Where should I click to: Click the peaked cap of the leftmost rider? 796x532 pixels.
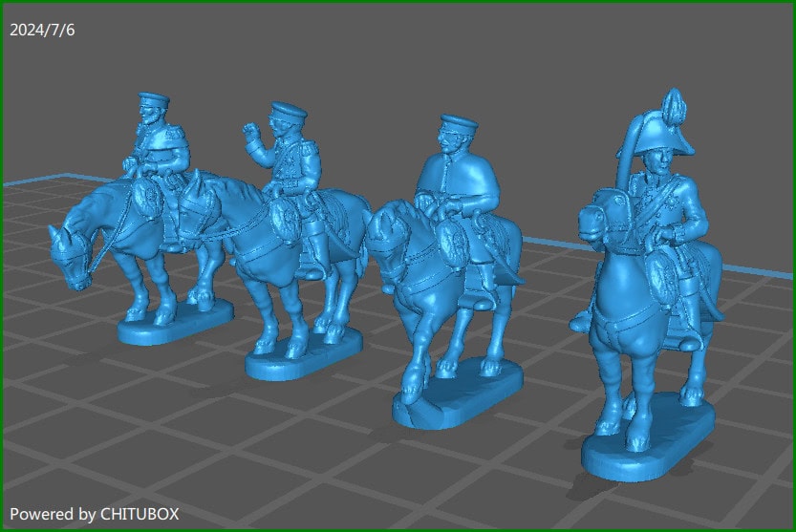point(153,99)
